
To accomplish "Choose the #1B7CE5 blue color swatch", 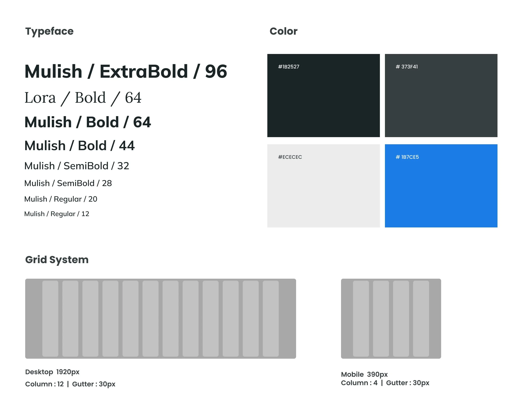I will [441, 186].
